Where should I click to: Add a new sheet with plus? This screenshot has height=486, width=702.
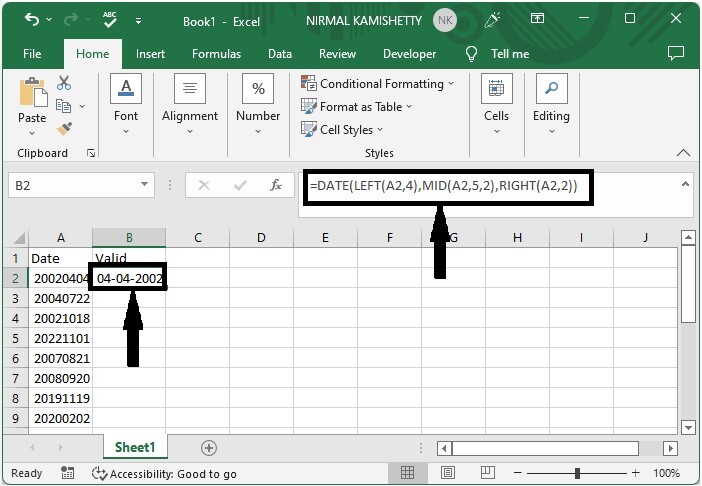(209, 448)
